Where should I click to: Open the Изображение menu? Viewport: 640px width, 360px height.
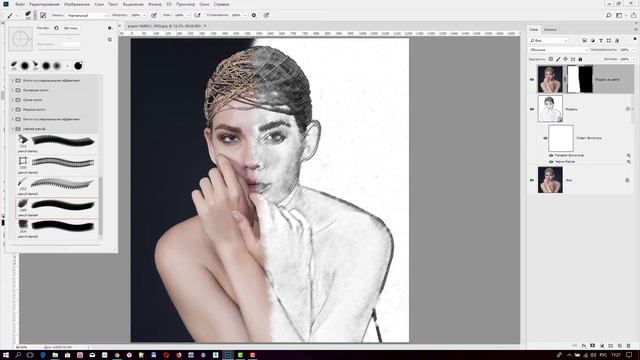[x=77, y=4]
